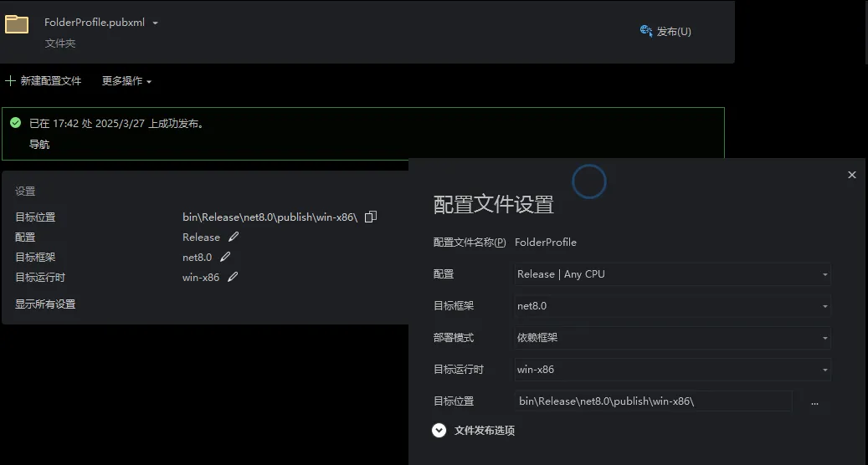868x465 pixels.
Task: Edit net8.0 target framework with pencil icon
Action: coord(225,257)
